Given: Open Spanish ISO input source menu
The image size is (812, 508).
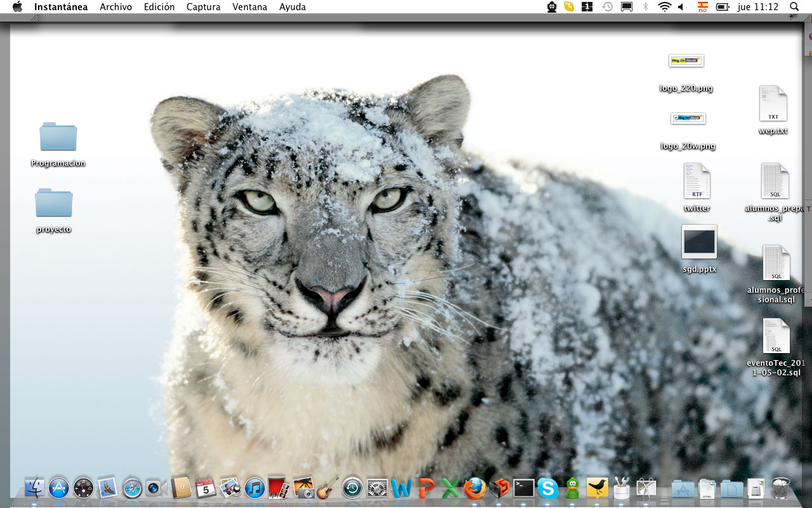Looking at the screenshot, I should pyautogui.click(x=702, y=7).
